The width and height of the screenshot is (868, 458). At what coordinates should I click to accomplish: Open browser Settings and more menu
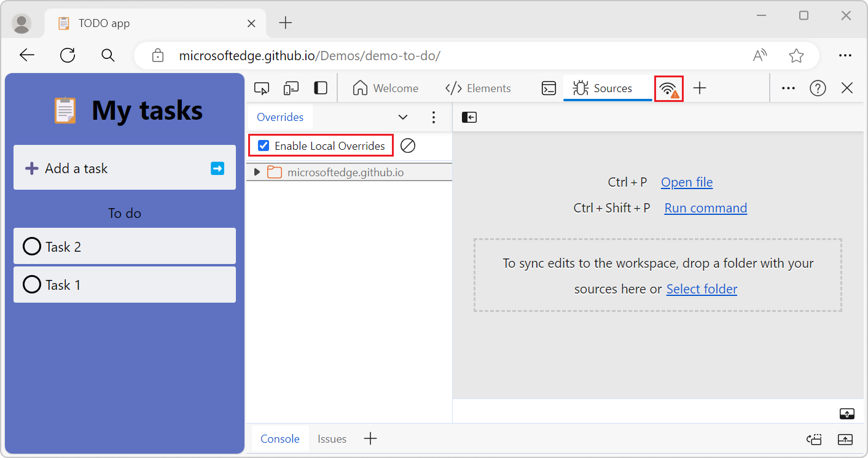click(845, 55)
